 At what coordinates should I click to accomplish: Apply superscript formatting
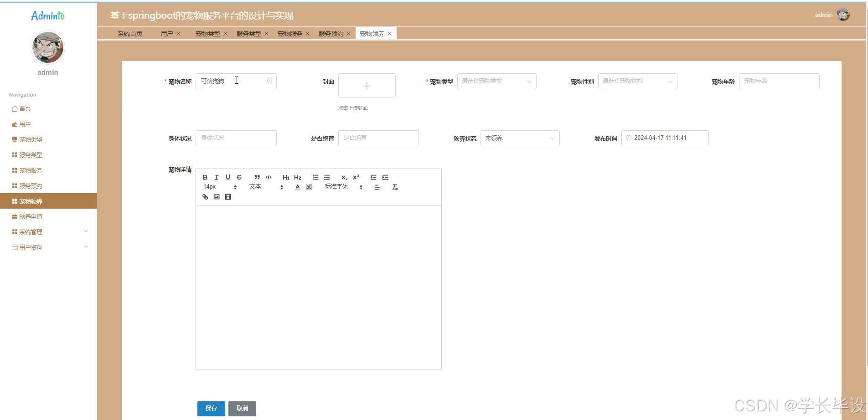(356, 177)
